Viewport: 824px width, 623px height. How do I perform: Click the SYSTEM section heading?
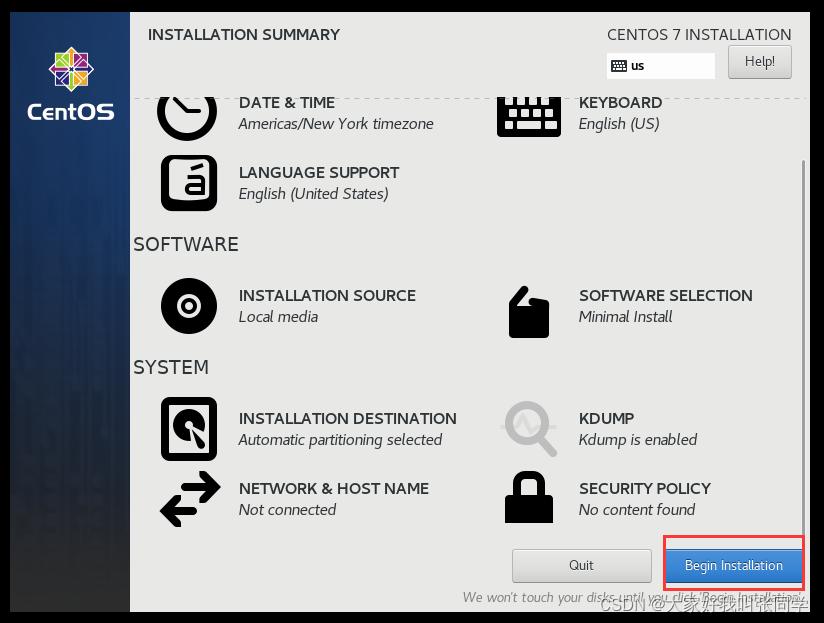click(x=171, y=367)
